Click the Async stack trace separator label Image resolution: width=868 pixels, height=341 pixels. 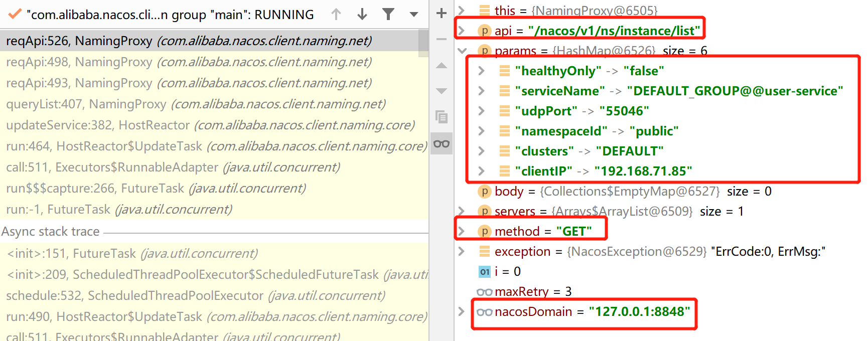coord(51,231)
